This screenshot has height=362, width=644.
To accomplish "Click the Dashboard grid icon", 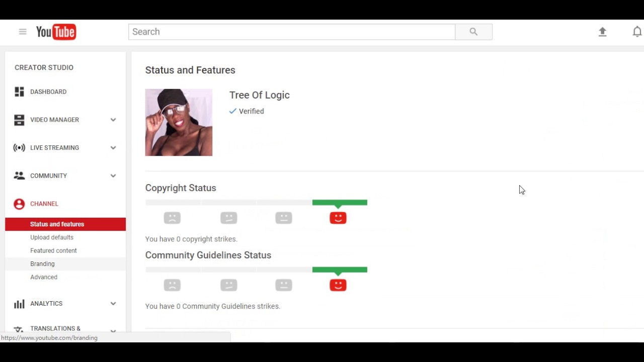I will click(19, 92).
